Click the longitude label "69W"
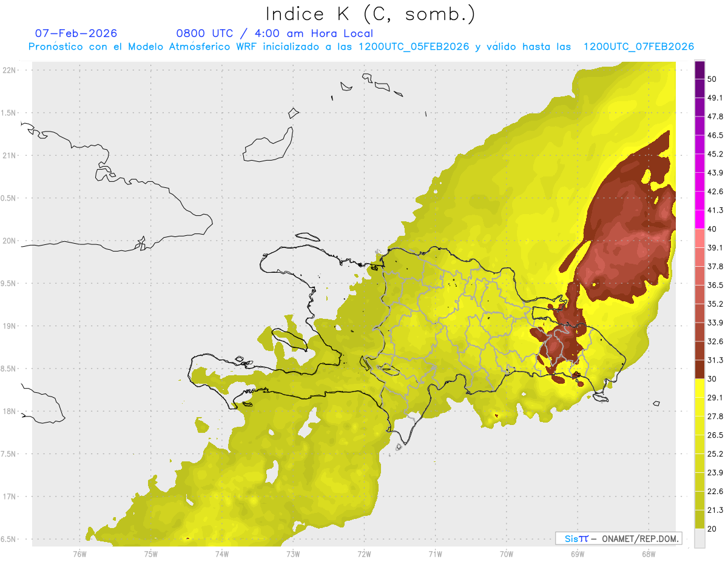The image size is (728, 562). (x=577, y=553)
